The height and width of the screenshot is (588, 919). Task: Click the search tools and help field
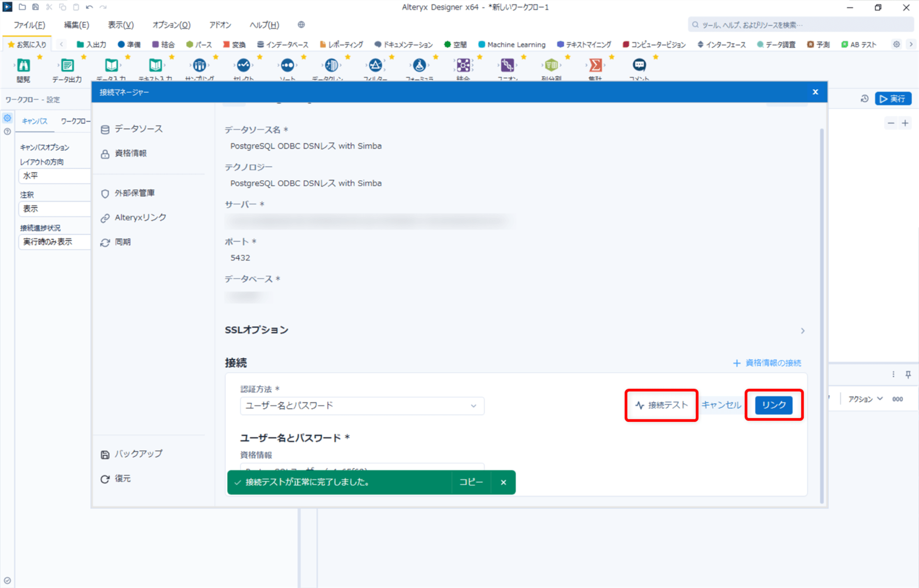(x=800, y=25)
